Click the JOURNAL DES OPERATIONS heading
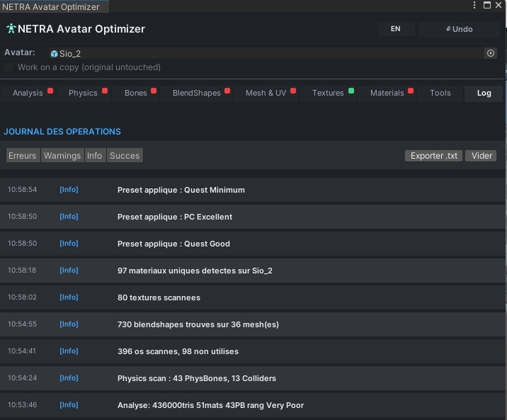 pos(62,132)
